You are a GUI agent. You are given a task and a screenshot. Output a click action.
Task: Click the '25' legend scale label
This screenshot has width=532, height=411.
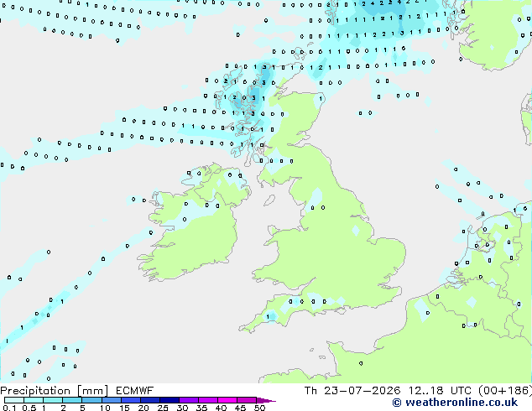[163, 408]
